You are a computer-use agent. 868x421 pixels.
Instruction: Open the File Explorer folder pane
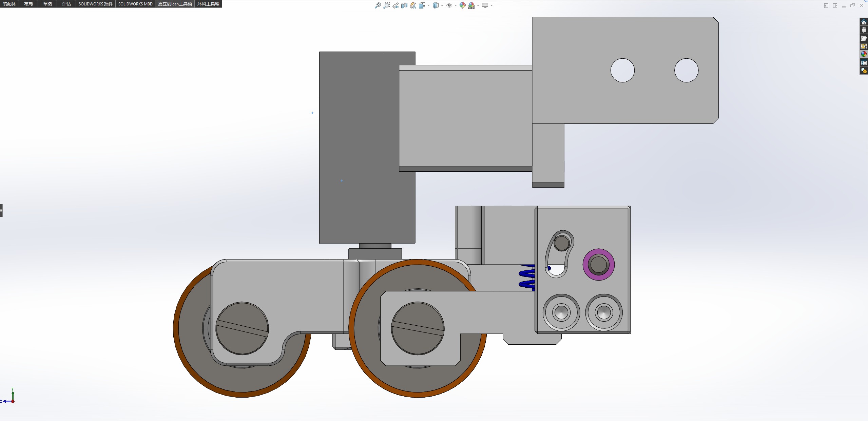(x=864, y=38)
